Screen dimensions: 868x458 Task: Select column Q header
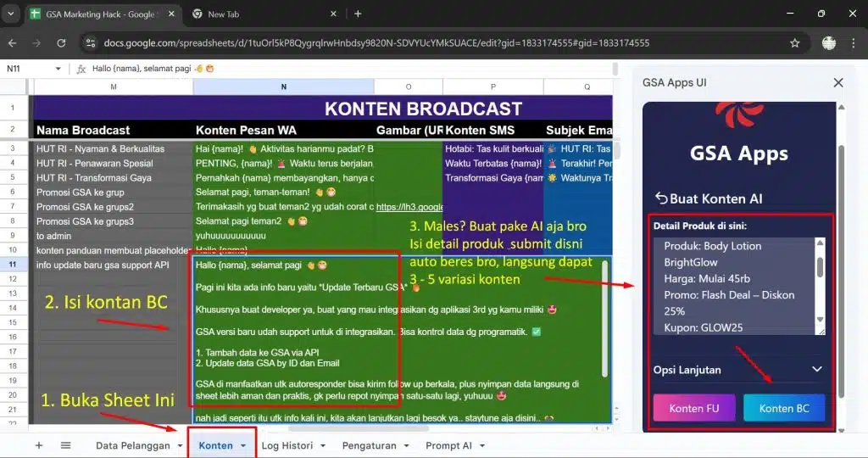coord(578,87)
